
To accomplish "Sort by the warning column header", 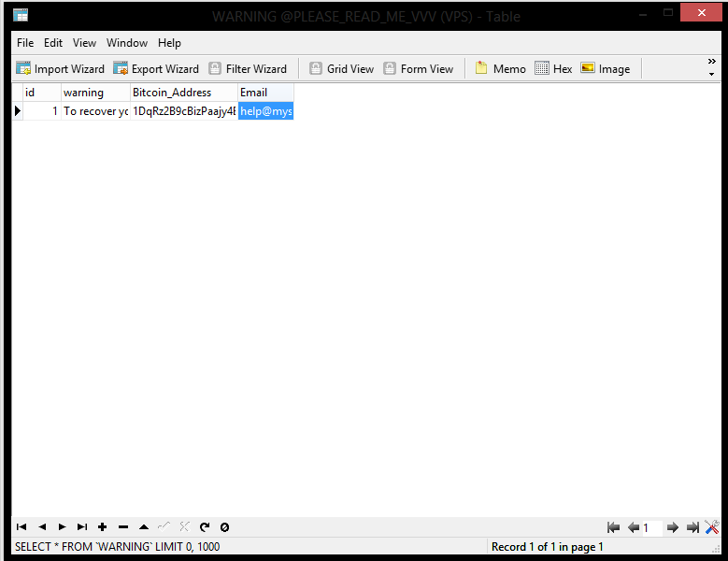I will pyautogui.click(x=95, y=93).
